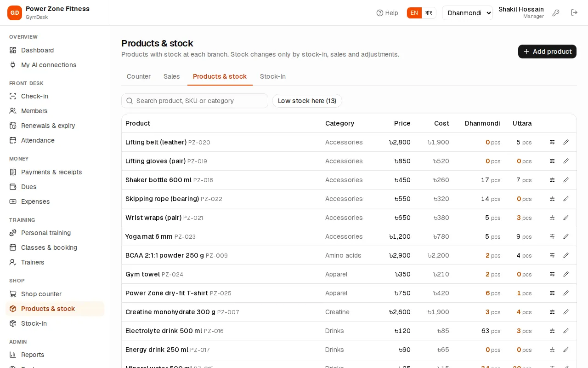
Task: Adjust stock for Energy drink 250 ml
Action: [x=552, y=350]
